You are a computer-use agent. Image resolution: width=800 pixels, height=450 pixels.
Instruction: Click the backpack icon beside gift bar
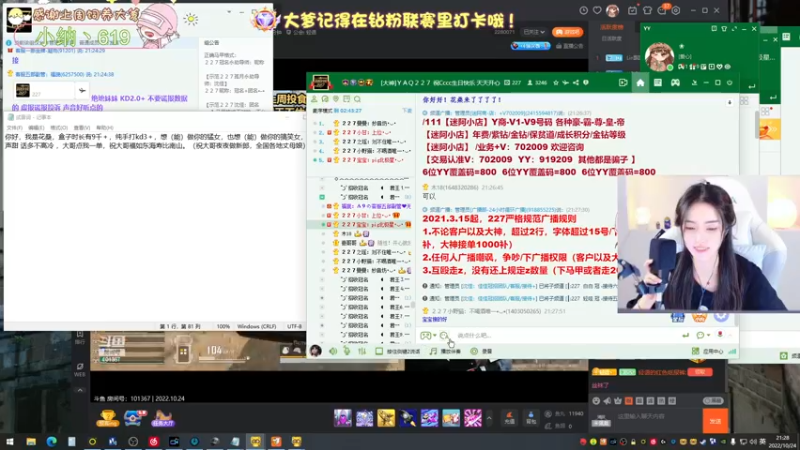pos(531,418)
